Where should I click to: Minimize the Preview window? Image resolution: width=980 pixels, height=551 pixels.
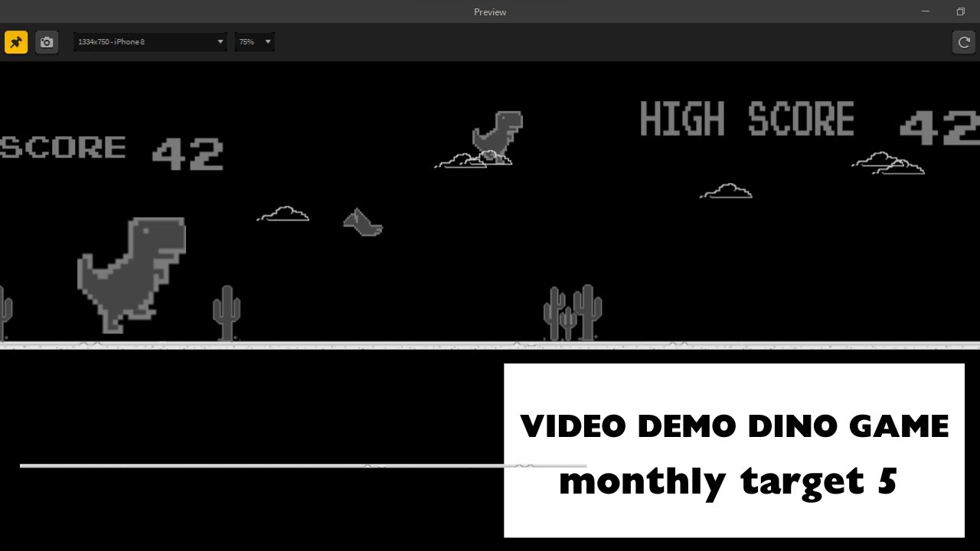pyautogui.click(x=926, y=11)
